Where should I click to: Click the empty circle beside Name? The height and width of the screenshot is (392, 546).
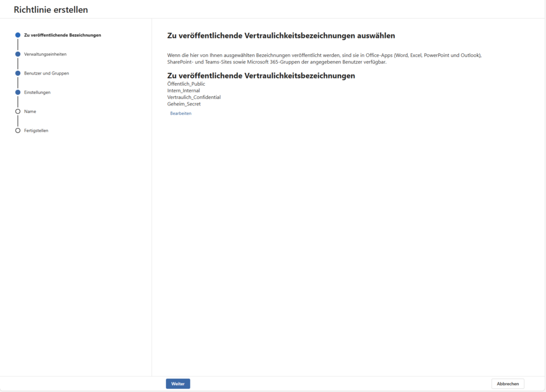18,111
